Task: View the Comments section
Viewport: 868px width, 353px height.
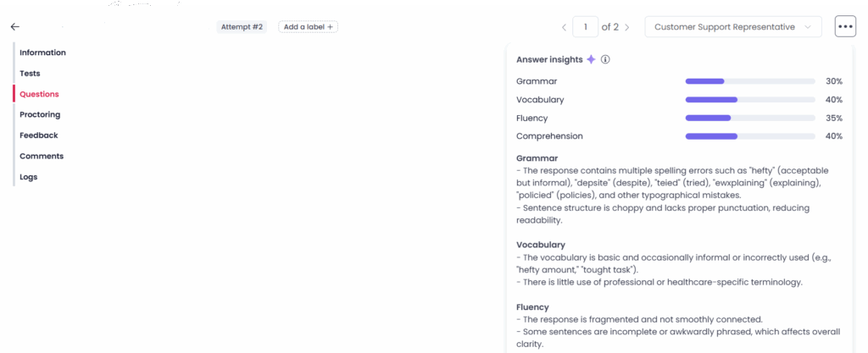Action: [x=42, y=157]
